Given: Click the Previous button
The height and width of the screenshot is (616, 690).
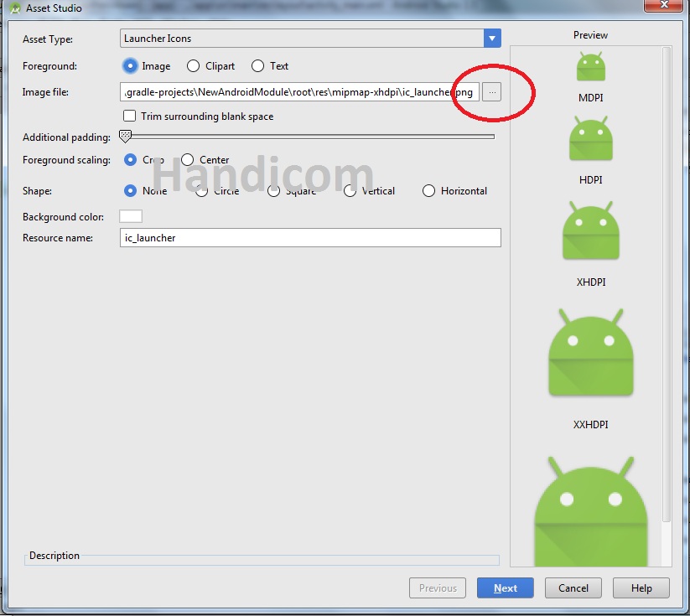Looking at the screenshot, I should click(438, 588).
